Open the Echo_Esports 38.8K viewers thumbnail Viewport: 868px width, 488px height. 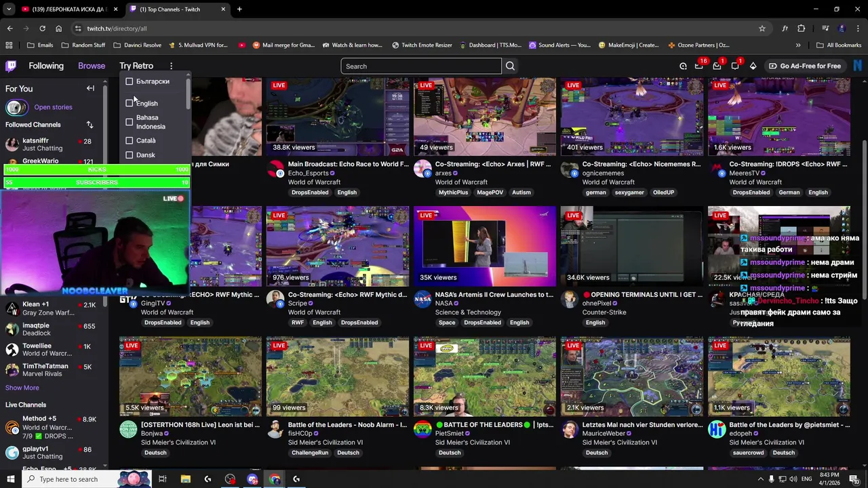click(338, 117)
